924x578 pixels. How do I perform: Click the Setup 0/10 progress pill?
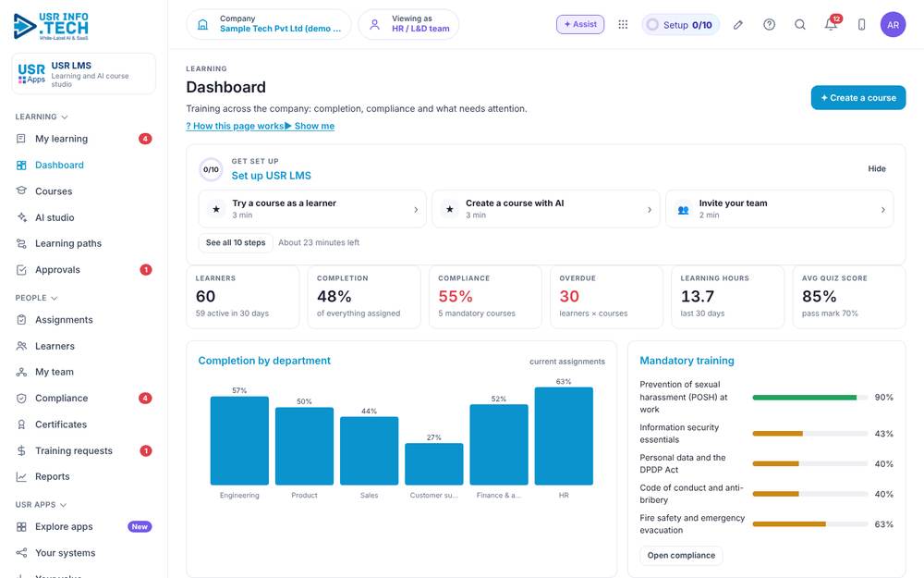point(681,25)
